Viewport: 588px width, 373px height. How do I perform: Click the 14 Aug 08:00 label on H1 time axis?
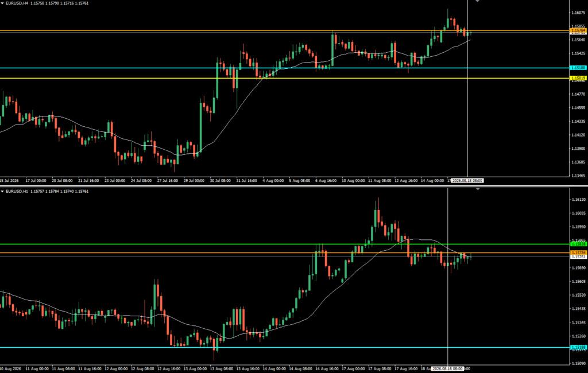300,369
